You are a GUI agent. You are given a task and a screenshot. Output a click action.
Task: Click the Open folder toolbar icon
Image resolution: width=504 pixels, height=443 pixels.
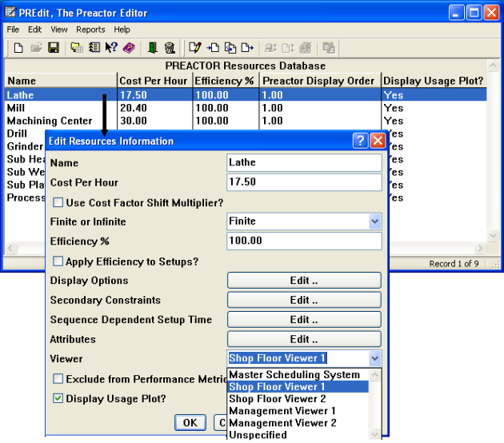tap(36, 48)
